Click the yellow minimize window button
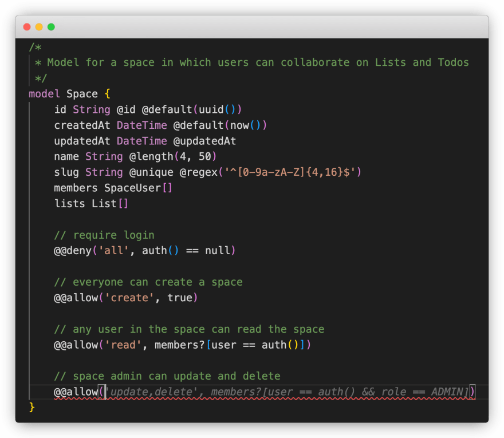The image size is (504, 438). click(39, 27)
